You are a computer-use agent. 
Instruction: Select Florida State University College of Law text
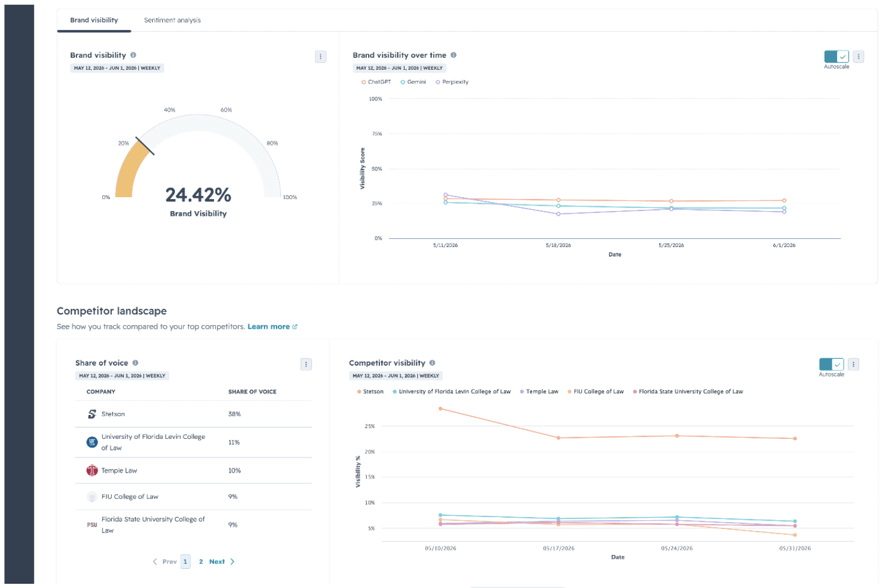[x=153, y=525]
